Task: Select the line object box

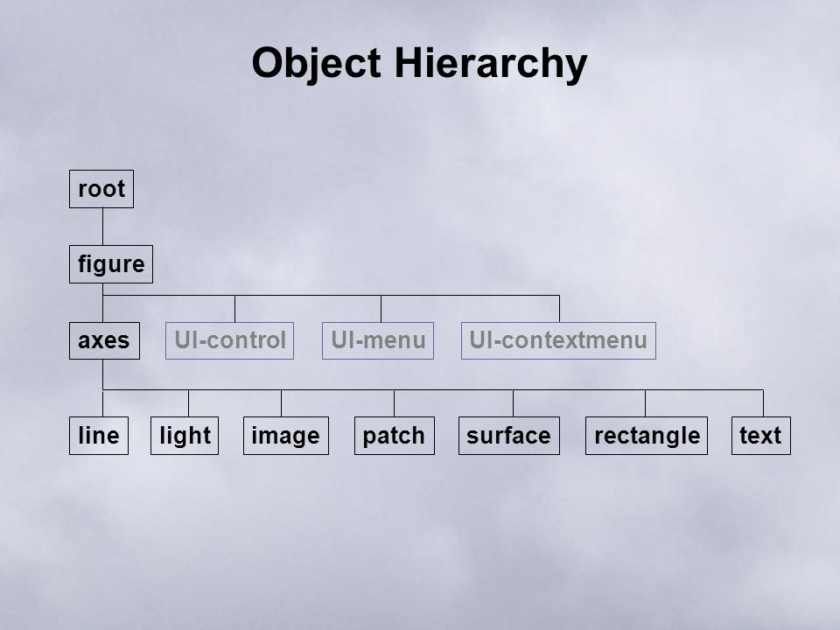Action: [x=99, y=436]
